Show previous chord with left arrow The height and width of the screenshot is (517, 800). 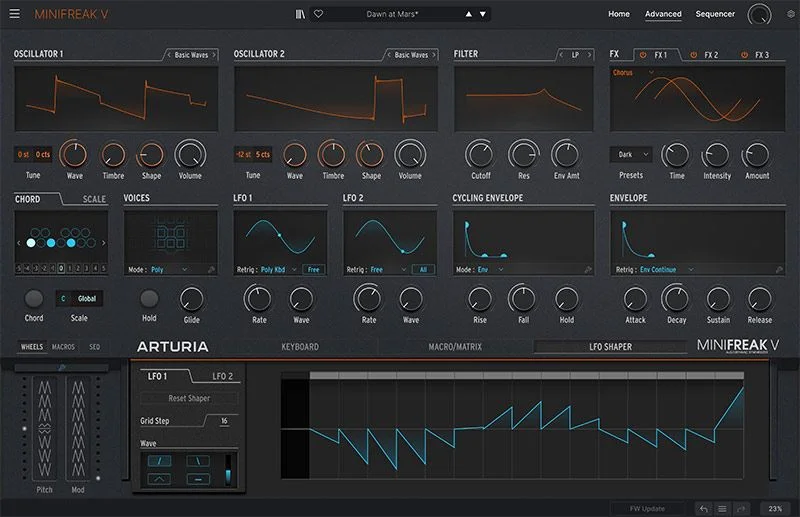click(x=19, y=243)
